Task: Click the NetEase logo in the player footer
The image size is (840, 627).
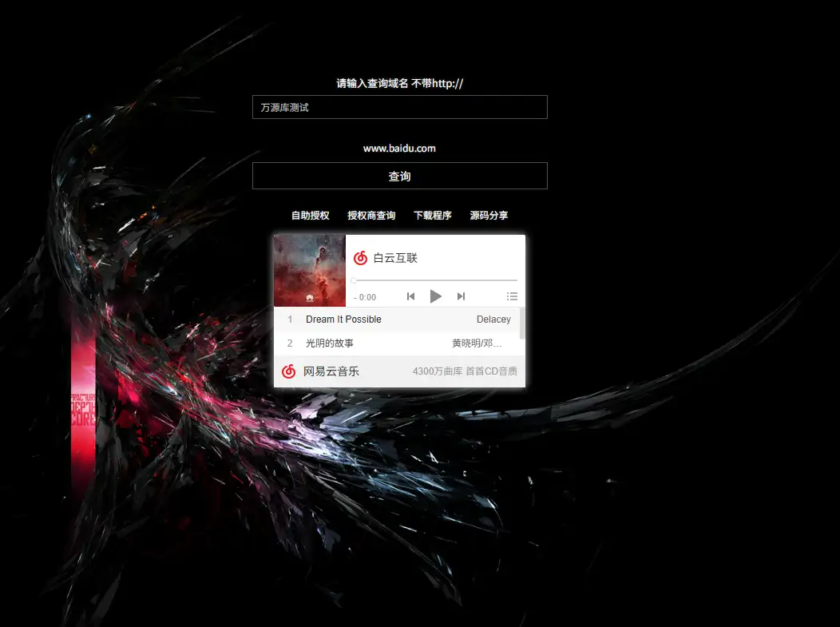Action: [288, 371]
